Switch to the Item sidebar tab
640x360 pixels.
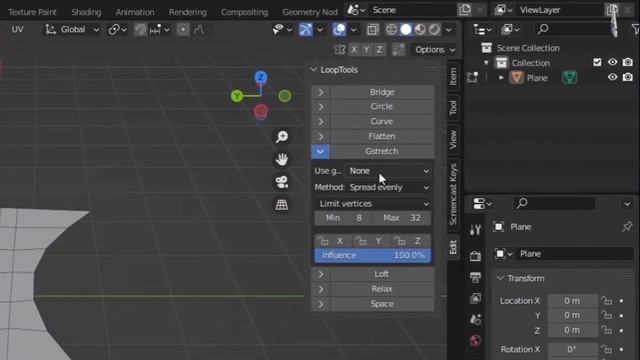pos(453,76)
